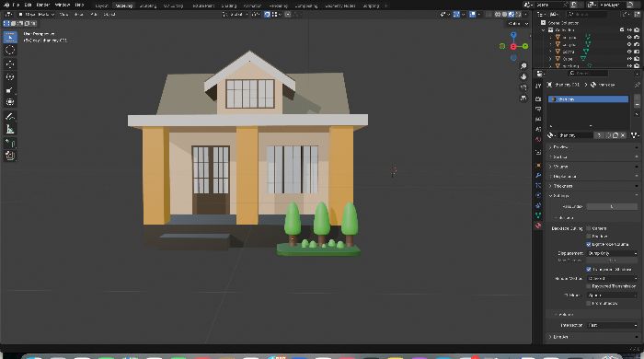Click the blue Z axis on navigation gizmo
The height and width of the screenshot is (359, 644).
513,35
